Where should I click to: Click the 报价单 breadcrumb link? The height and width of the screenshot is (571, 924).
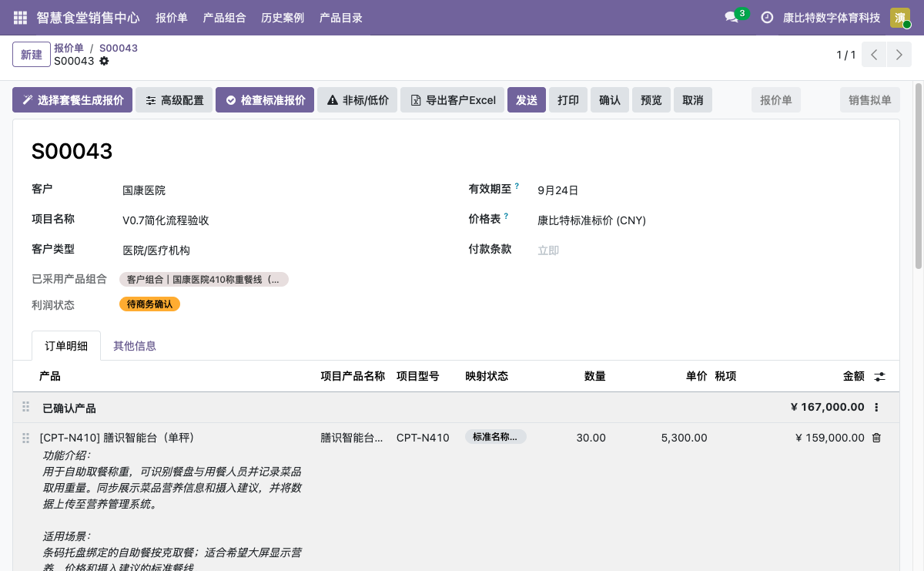pos(69,48)
